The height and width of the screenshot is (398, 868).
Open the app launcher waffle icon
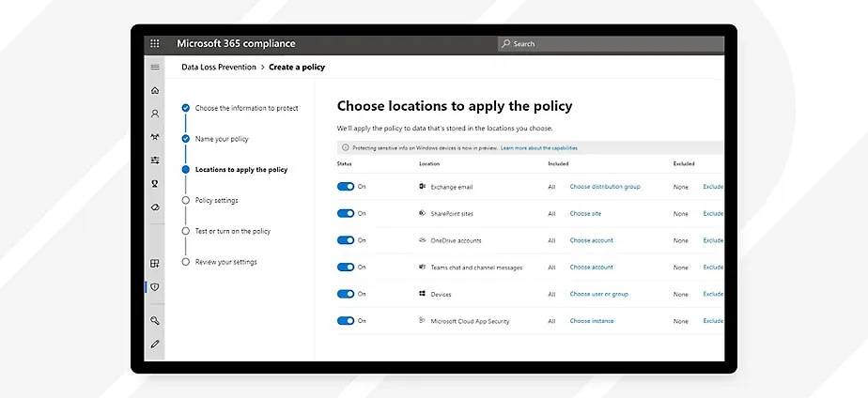pos(155,43)
